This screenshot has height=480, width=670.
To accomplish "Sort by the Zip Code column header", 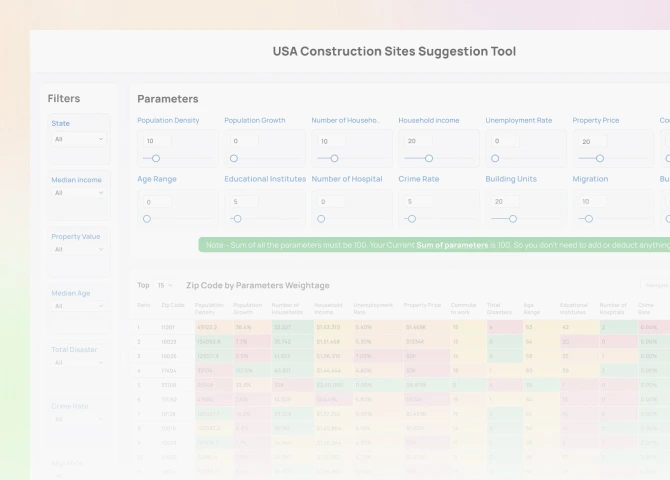I will (173, 305).
